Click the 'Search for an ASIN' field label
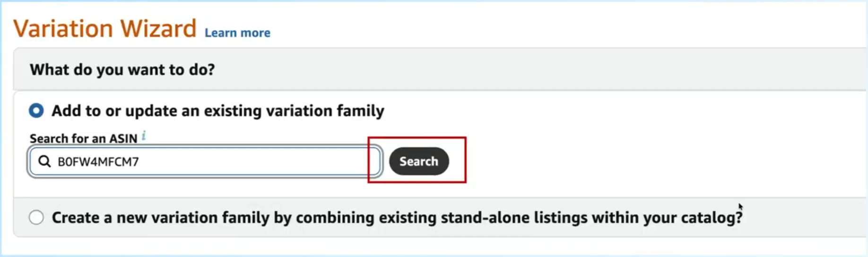 pyautogui.click(x=83, y=138)
